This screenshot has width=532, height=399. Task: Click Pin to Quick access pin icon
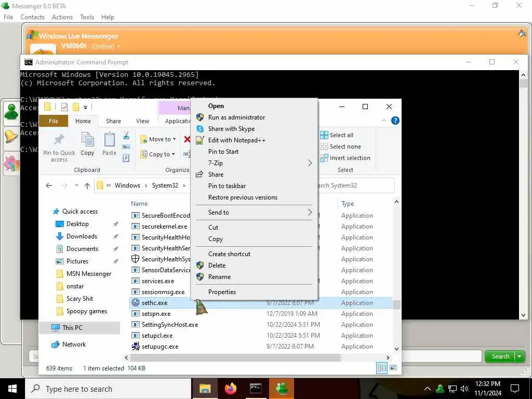[x=59, y=139]
